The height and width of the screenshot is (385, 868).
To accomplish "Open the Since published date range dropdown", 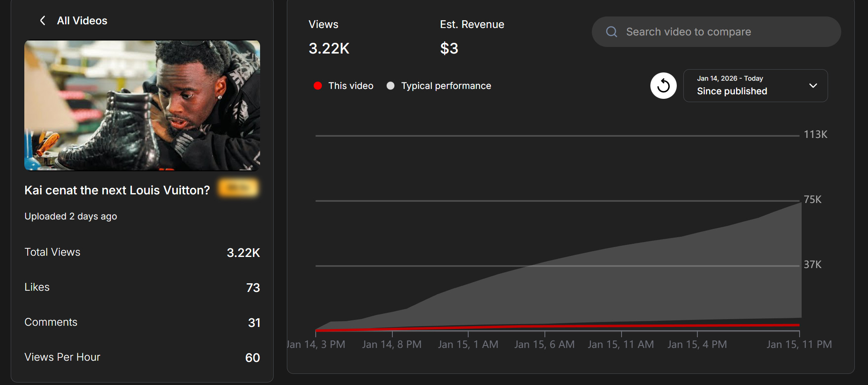I will [x=755, y=86].
